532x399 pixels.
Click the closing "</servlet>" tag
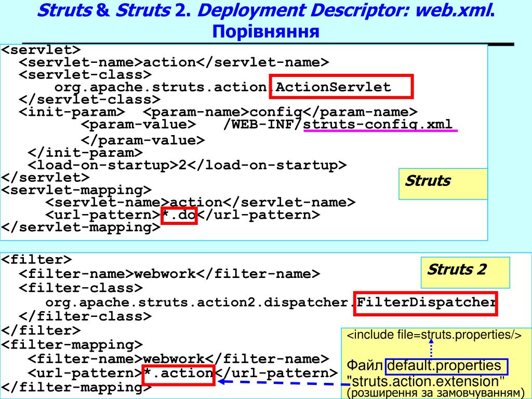point(45,178)
